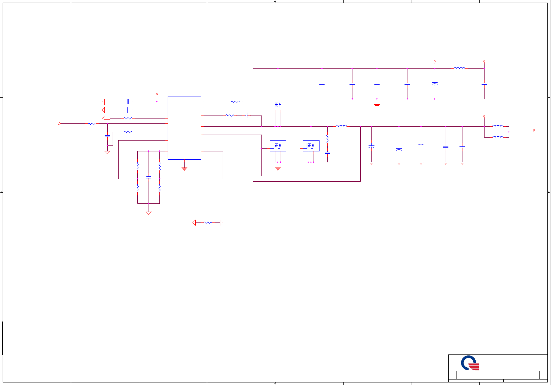
Task: Select the title block frame containing the logo
Action: click(x=498, y=368)
